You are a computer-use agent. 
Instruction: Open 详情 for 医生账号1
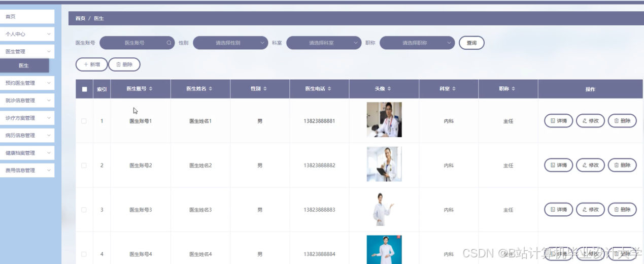559,121
